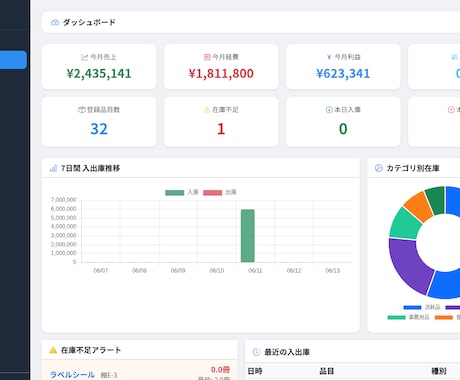
Task: Click the box icon beside 登録品目数
Action: pyautogui.click(x=81, y=110)
